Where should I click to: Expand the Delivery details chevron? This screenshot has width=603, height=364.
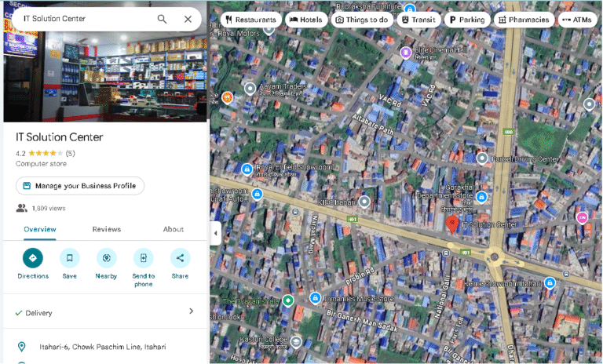191,311
